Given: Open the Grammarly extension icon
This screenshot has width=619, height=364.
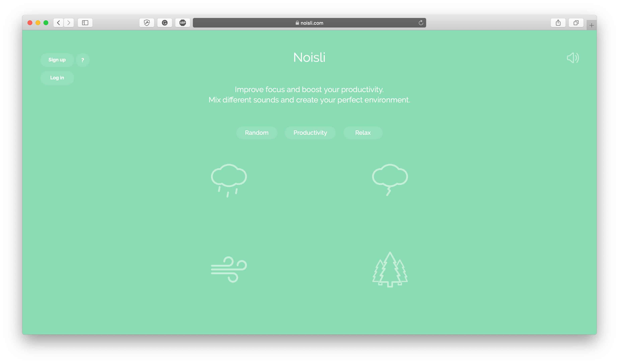Looking at the screenshot, I should 165,23.
